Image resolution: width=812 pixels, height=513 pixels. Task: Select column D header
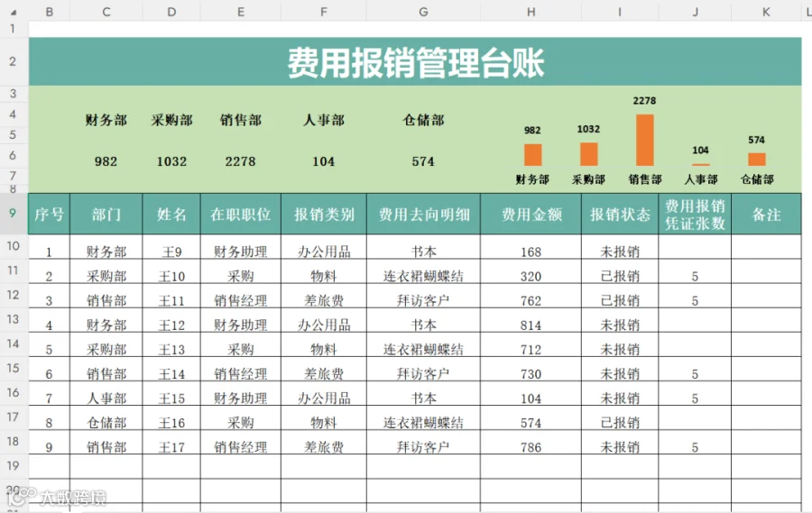[171, 12]
